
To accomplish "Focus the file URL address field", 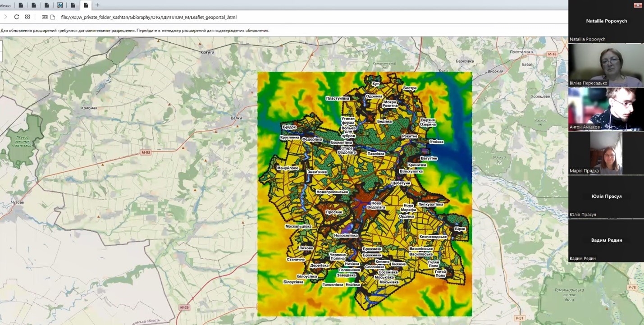I will pyautogui.click(x=149, y=17).
